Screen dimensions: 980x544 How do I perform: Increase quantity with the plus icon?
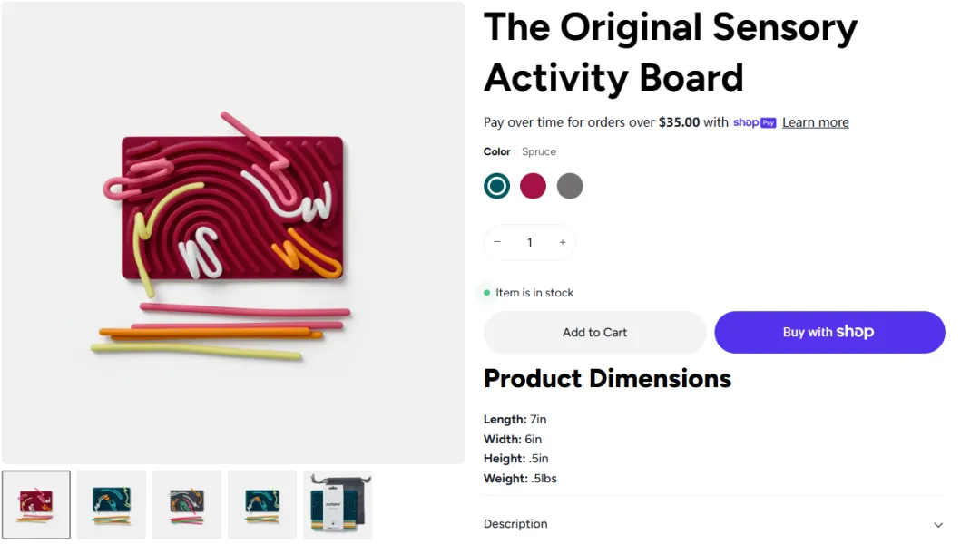tap(563, 242)
